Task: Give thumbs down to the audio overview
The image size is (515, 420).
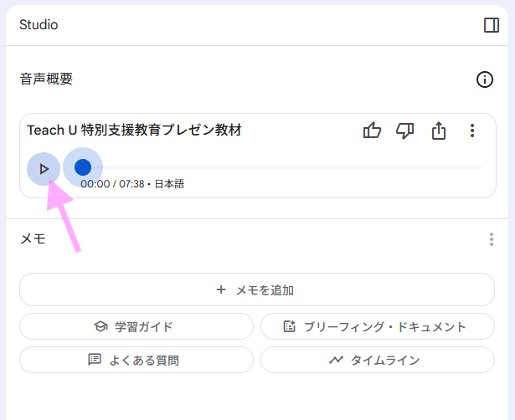Action: pyautogui.click(x=405, y=131)
